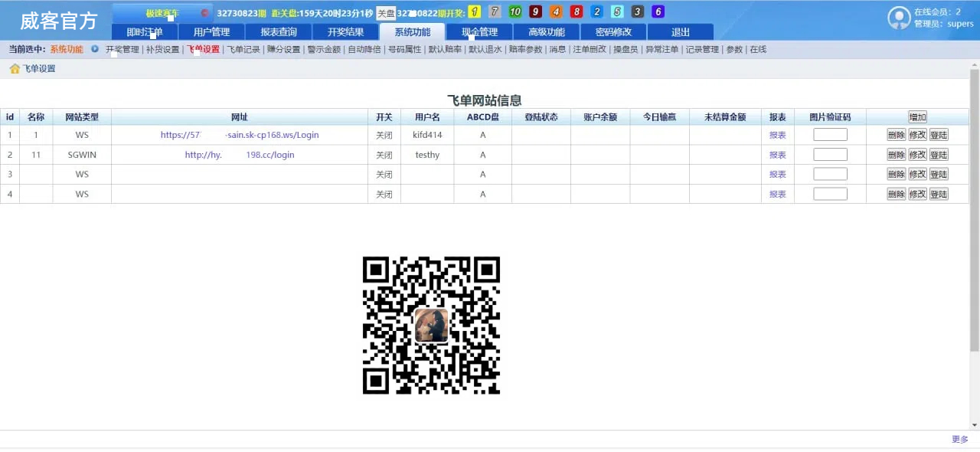980x452 pixels.
Task: Click captcha input field for kifd414 row
Action: (831, 135)
